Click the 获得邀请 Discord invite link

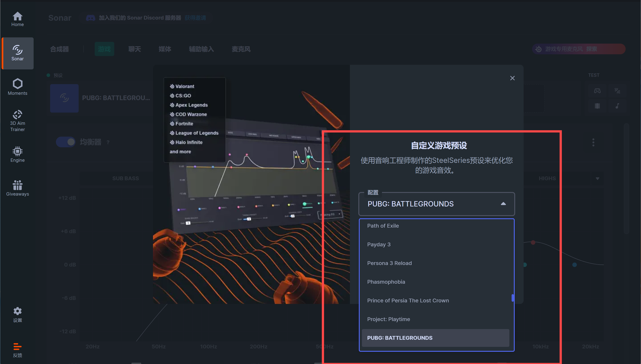point(195,18)
